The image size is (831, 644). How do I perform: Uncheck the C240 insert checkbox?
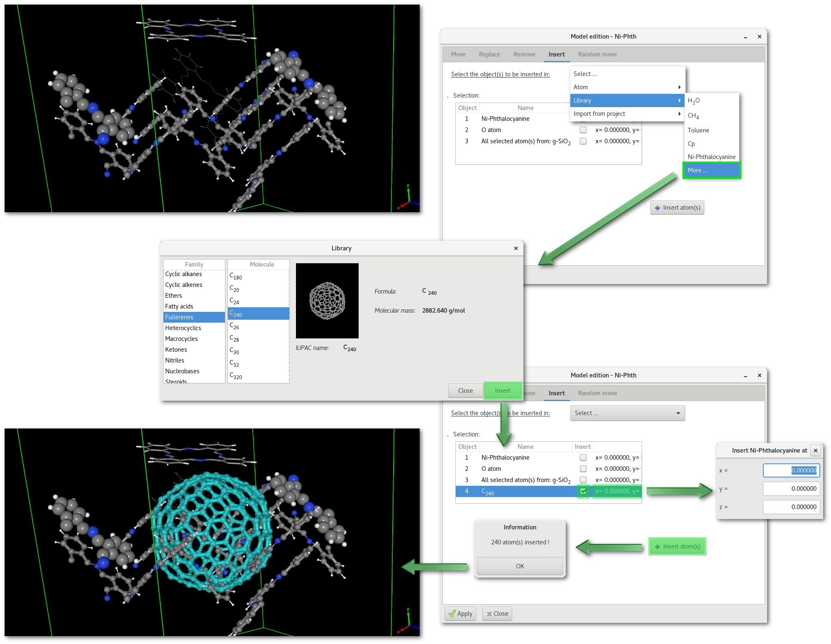(x=583, y=491)
